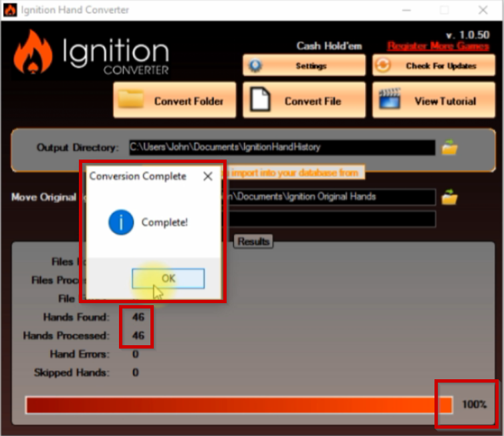
Task: Click the Output Directory path field
Action: coord(282,148)
